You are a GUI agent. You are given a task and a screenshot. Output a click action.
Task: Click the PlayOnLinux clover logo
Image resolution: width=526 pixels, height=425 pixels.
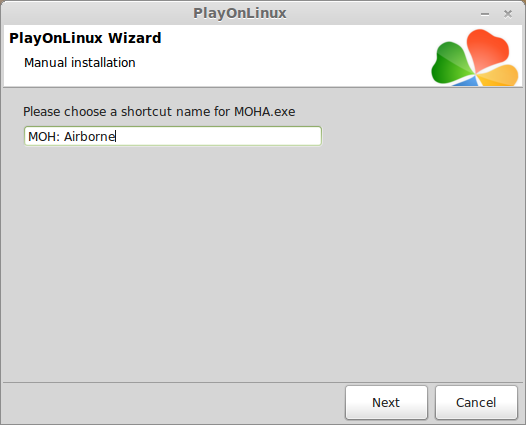(475, 58)
